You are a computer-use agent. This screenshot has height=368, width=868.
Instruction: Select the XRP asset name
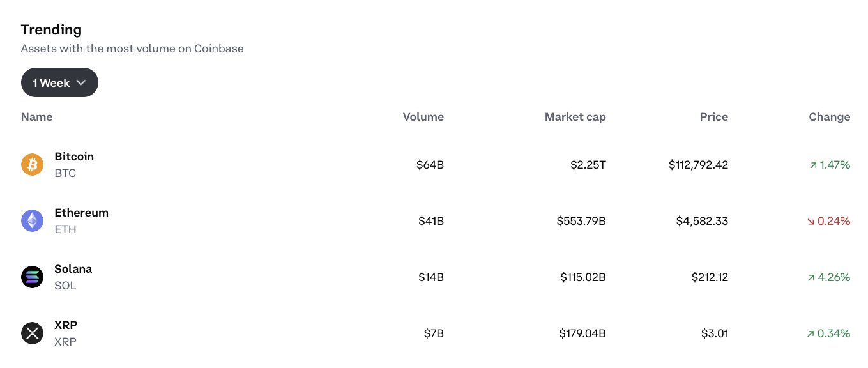point(66,325)
